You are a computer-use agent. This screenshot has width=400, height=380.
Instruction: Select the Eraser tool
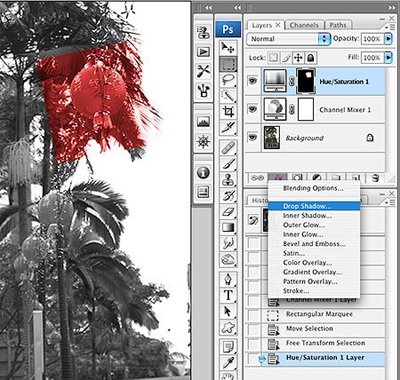coord(228,212)
